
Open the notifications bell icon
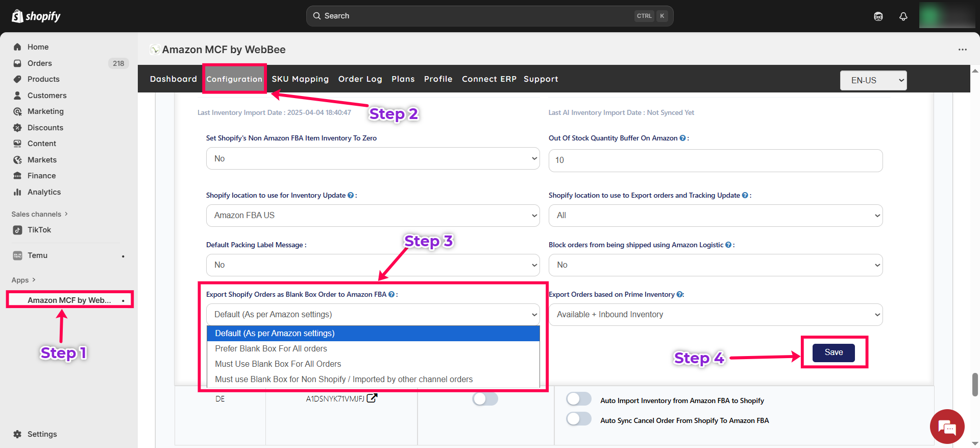coord(903,16)
